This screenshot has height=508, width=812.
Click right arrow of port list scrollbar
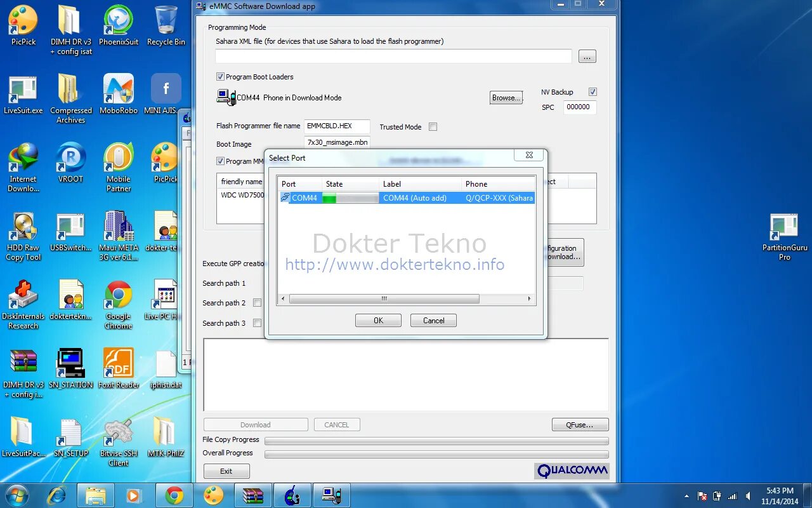click(530, 298)
